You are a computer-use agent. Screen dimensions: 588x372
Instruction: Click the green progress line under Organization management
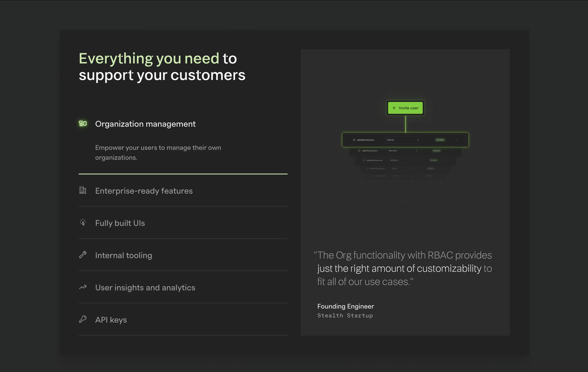pos(183,174)
